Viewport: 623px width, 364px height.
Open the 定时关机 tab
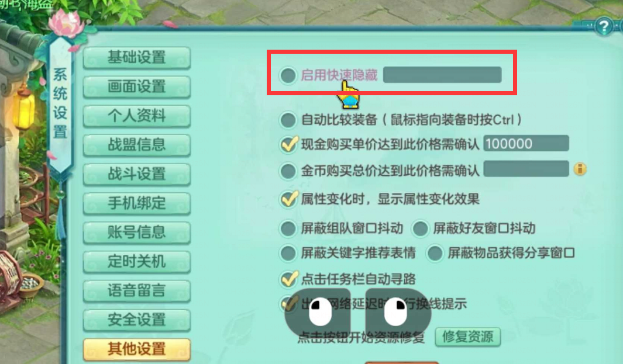click(137, 262)
